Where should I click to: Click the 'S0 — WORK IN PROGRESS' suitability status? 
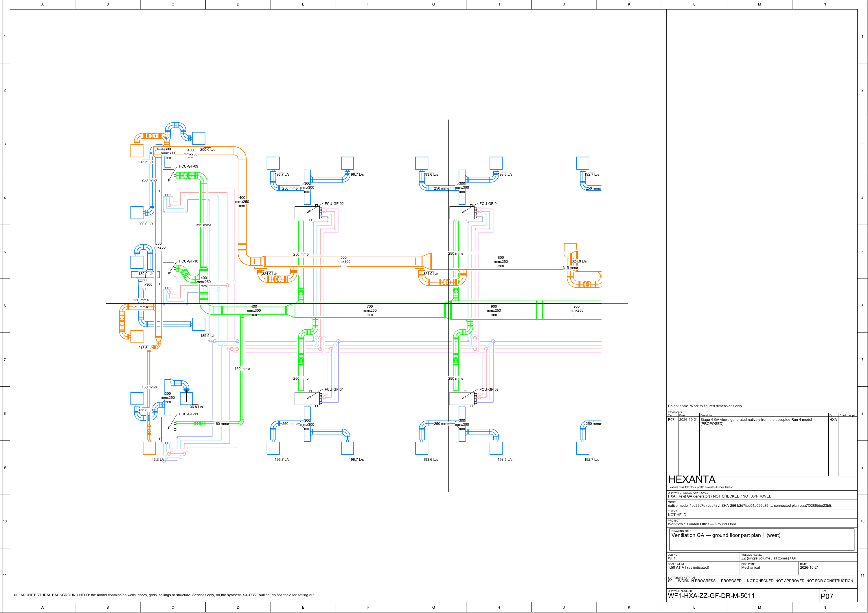760,581
